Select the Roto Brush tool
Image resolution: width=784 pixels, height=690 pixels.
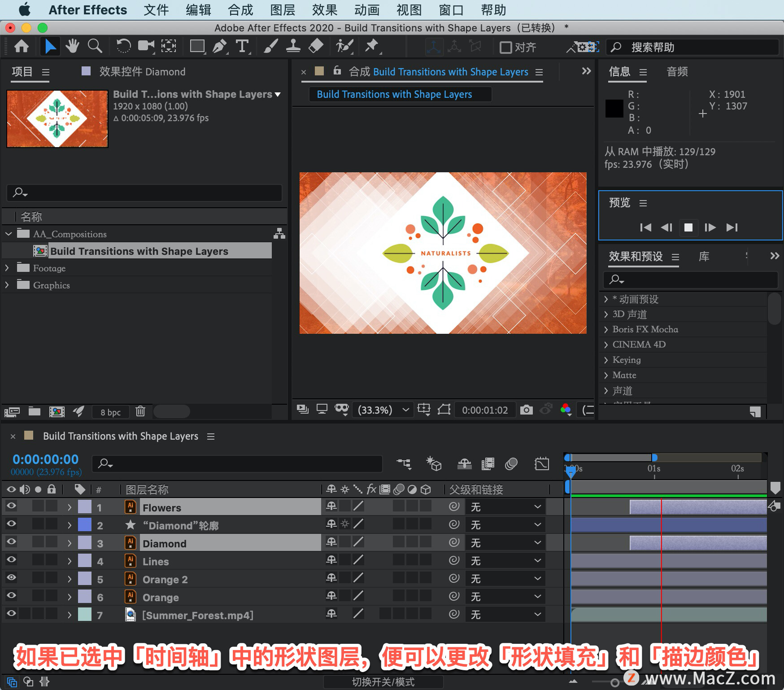point(344,46)
